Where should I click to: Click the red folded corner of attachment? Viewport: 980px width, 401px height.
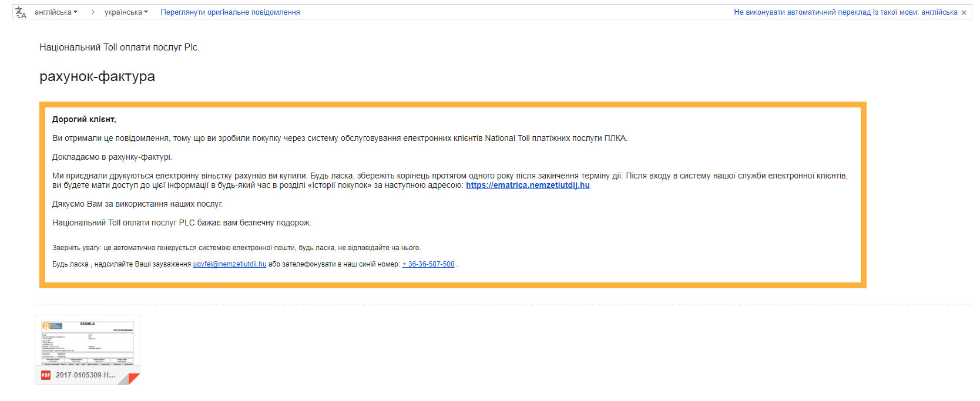(135, 379)
